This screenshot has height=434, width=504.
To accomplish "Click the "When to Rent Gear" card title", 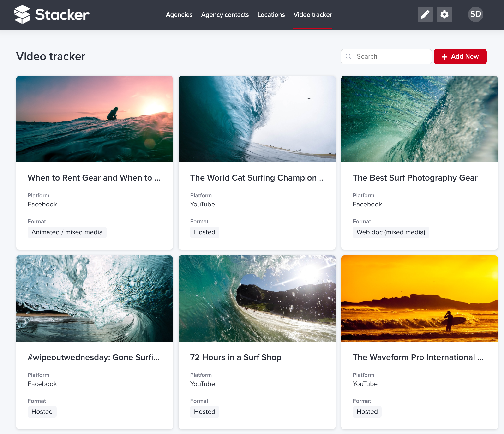I will click(94, 178).
